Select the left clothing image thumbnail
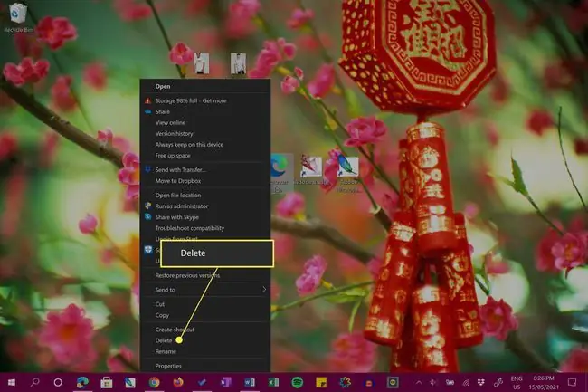Viewport: 588px width, 392px height. [202, 63]
